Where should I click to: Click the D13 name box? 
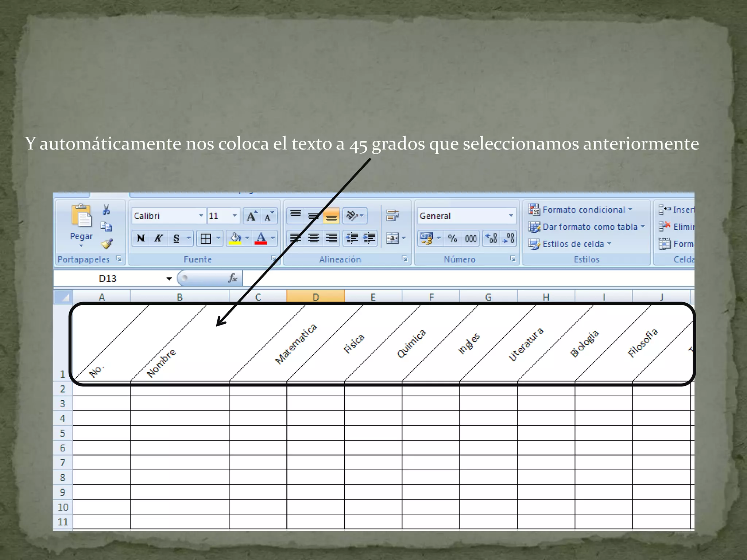coord(108,279)
